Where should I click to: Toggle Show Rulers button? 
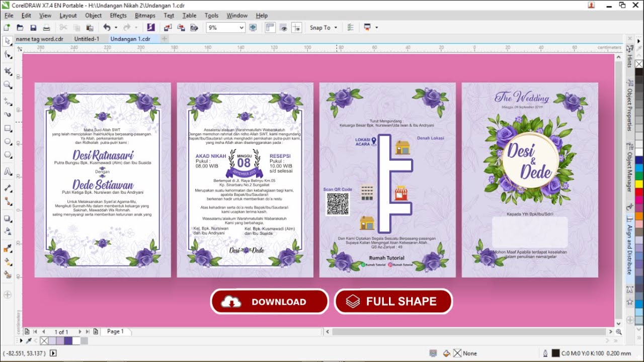[270, 28]
